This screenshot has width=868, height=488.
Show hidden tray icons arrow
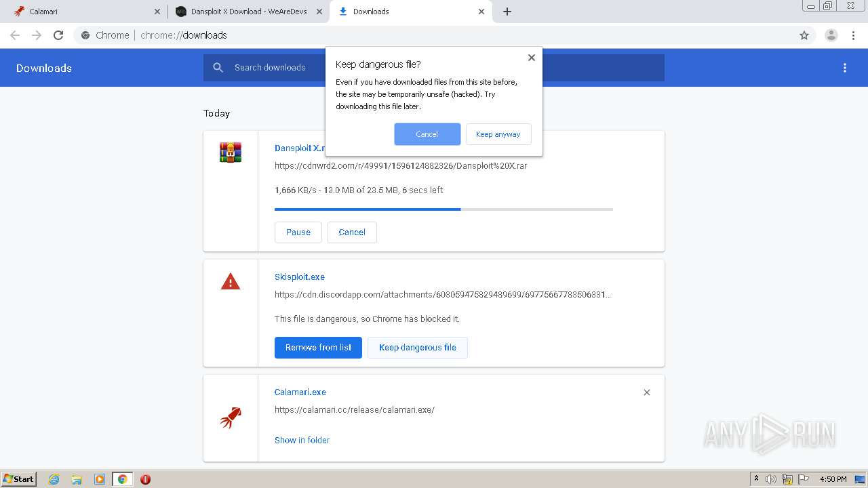756,479
